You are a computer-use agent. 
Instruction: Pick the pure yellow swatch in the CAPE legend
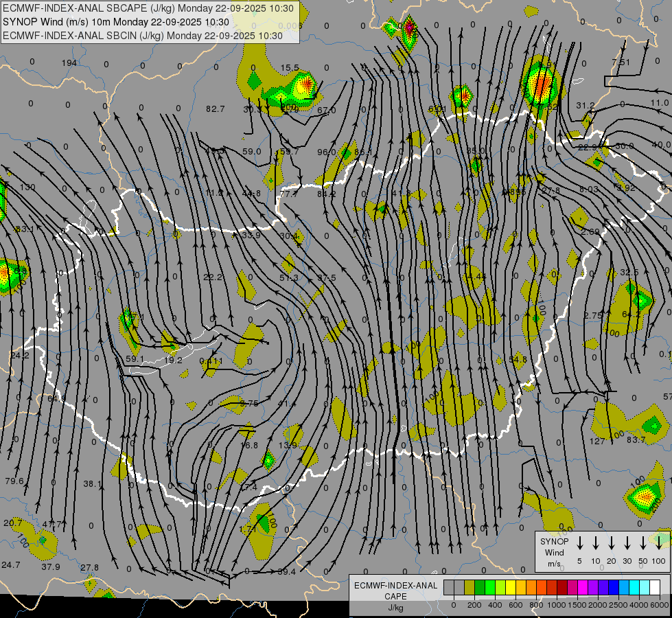point(511,588)
